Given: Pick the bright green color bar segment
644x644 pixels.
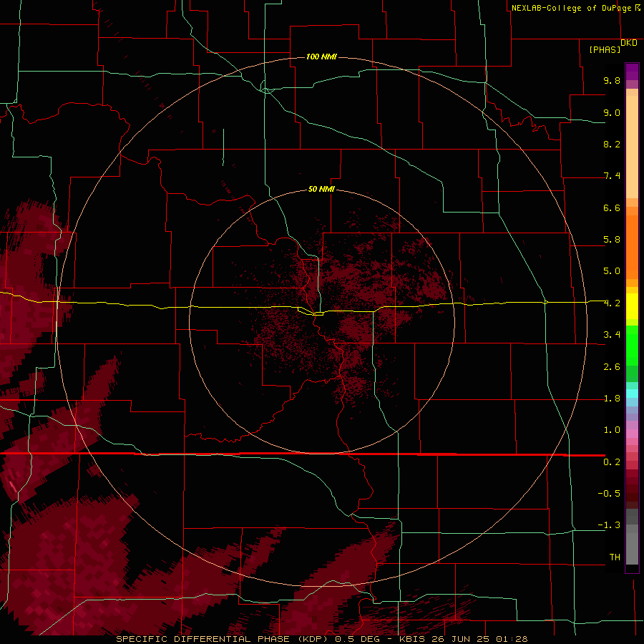Looking at the screenshot, I should coord(632,346).
